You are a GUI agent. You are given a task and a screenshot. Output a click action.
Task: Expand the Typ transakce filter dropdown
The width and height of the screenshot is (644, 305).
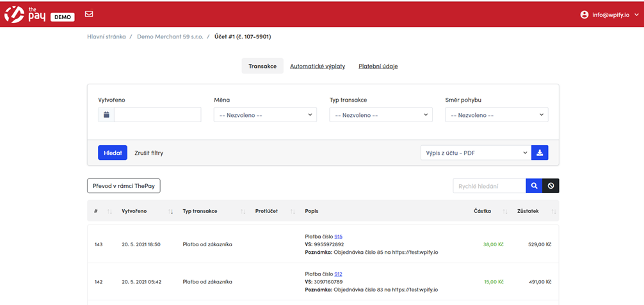381,115
